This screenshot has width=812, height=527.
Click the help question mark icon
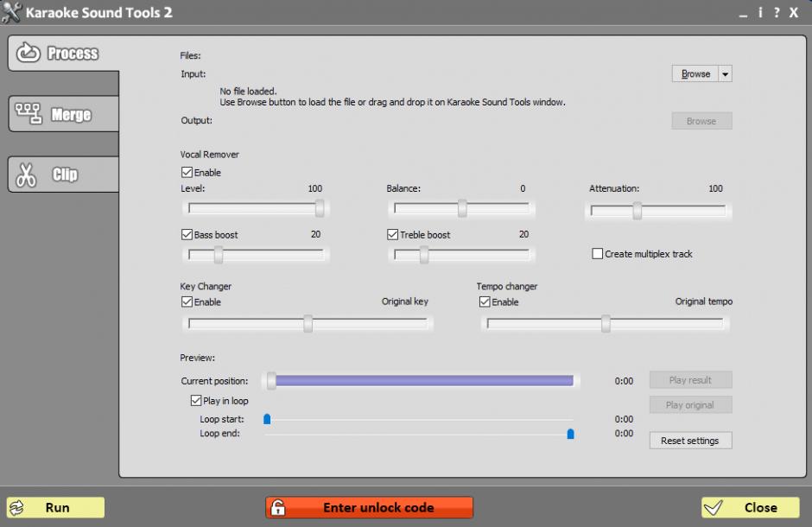[x=777, y=12]
